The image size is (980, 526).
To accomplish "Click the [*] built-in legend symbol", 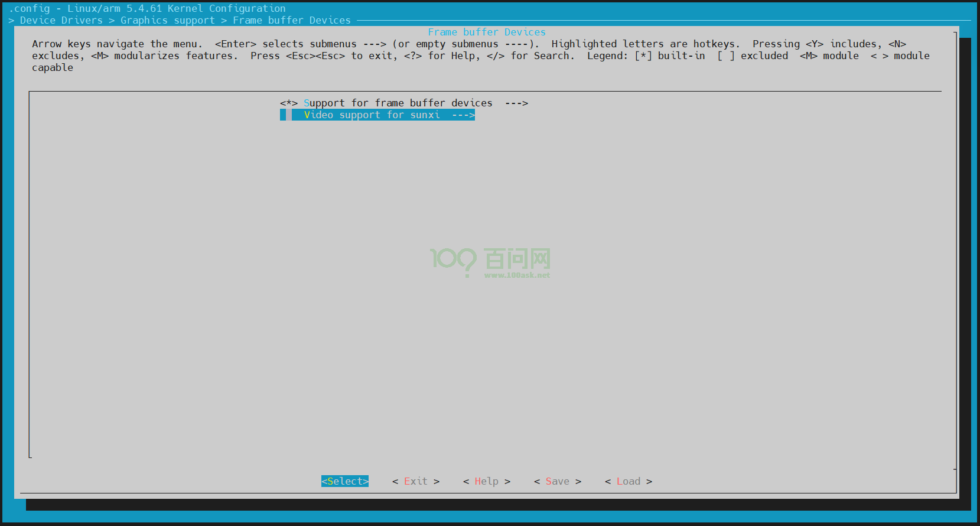I will coord(643,56).
